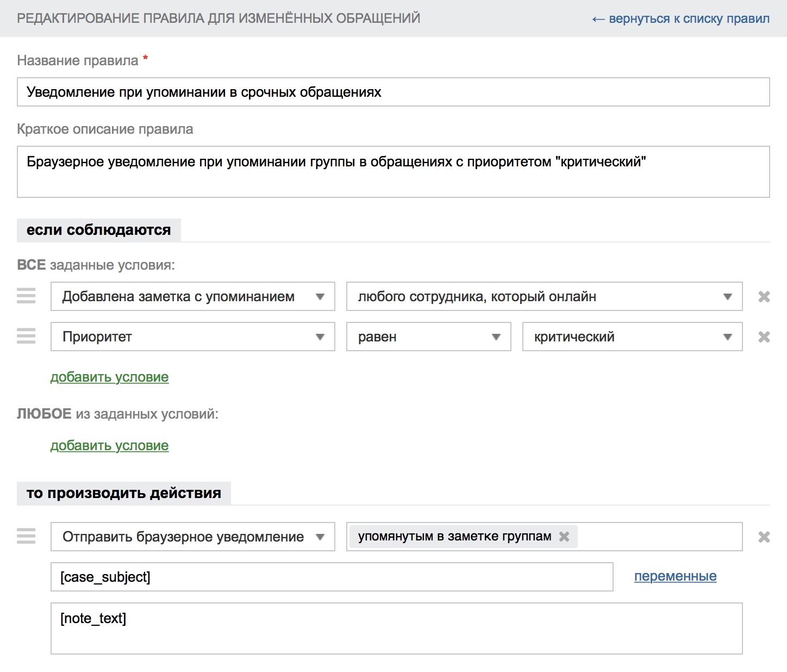This screenshot has height=672, width=787.
Task: Click the 'Краткое описание правила' label
Action: [105, 129]
